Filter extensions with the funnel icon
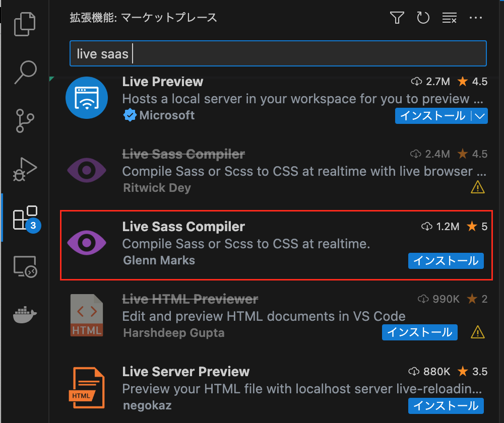This screenshot has width=504, height=423. (397, 18)
